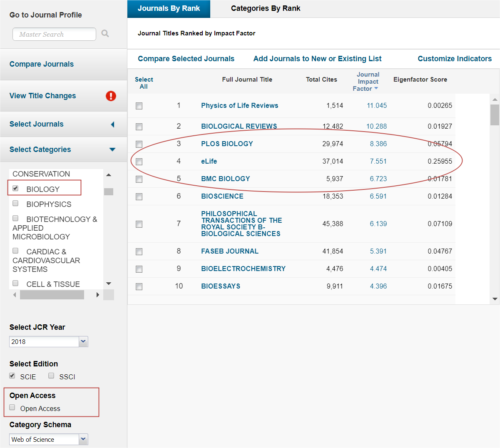Click into the Master Search field

[x=54, y=34]
